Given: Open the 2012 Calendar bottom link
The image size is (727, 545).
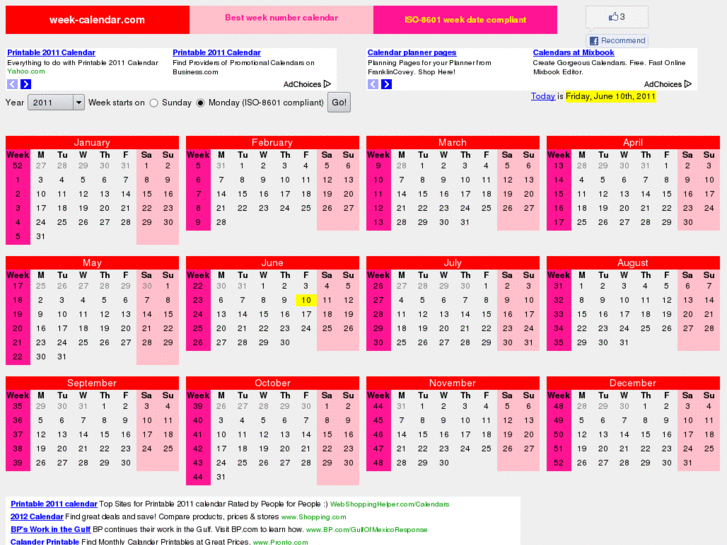Looking at the screenshot, I should pos(37,516).
